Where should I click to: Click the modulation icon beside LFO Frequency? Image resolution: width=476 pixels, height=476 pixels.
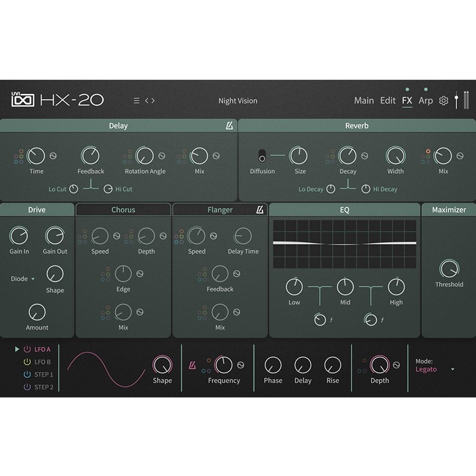241,365
